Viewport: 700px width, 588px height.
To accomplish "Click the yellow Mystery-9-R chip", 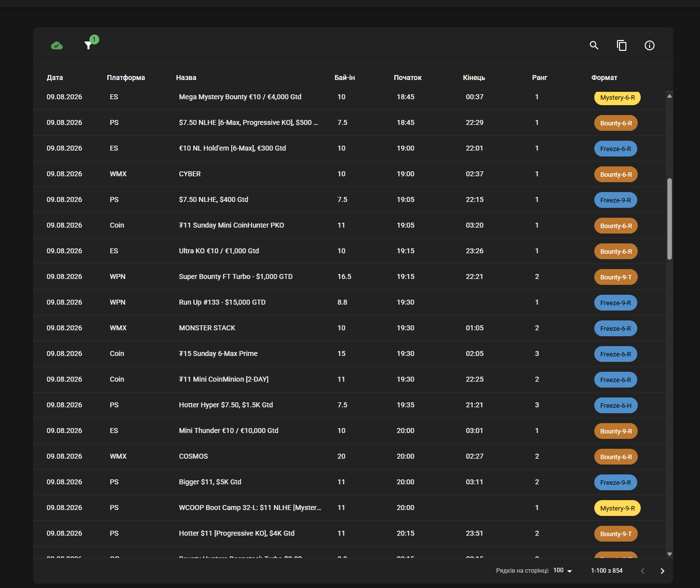I will point(618,508).
